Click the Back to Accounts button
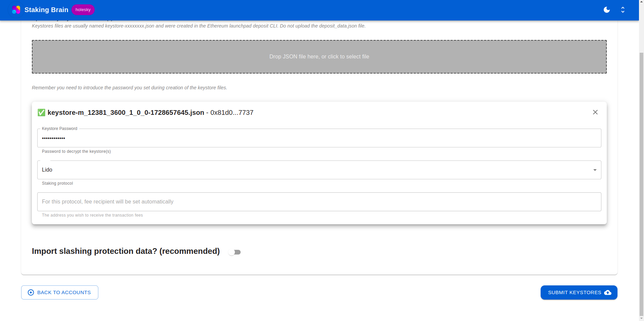Viewport: 644px width, 321px height. (59, 292)
